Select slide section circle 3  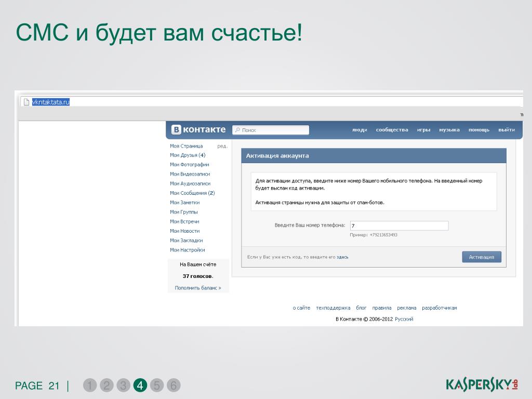click(123, 385)
